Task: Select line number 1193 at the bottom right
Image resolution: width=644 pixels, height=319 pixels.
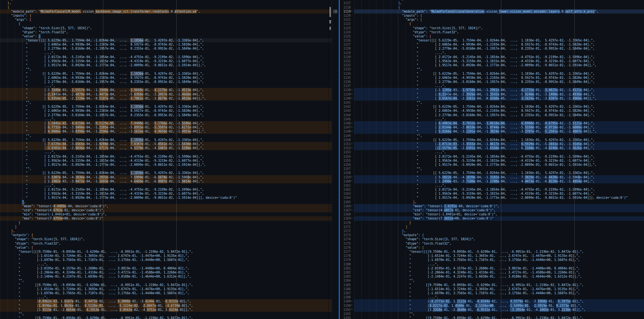Action: (x=348, y=318)
